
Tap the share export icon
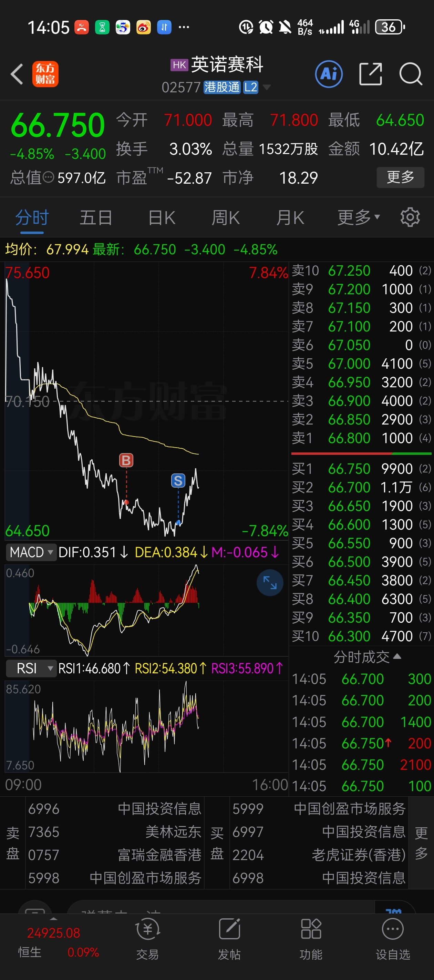[x=371, y=74]
